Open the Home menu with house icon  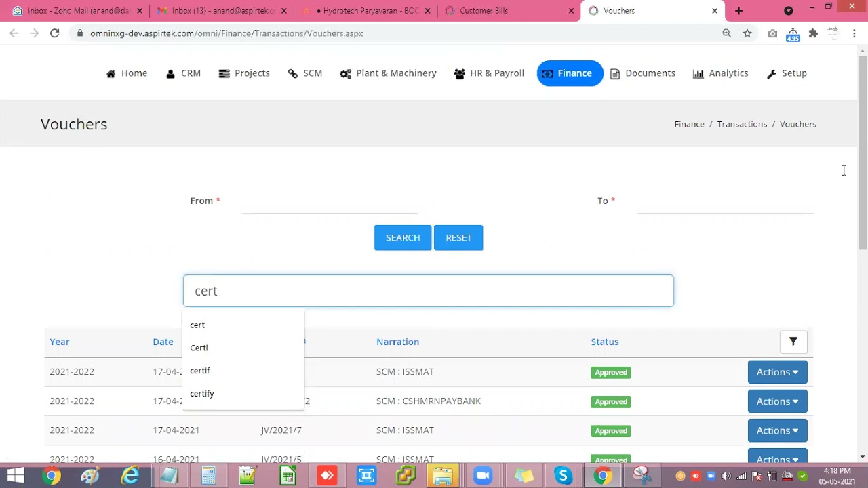(127, 73)
